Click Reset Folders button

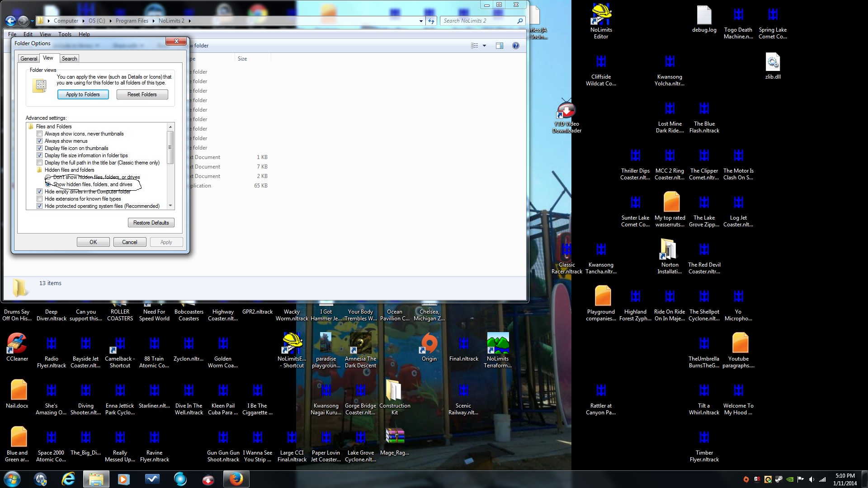[x=142, y=94]
